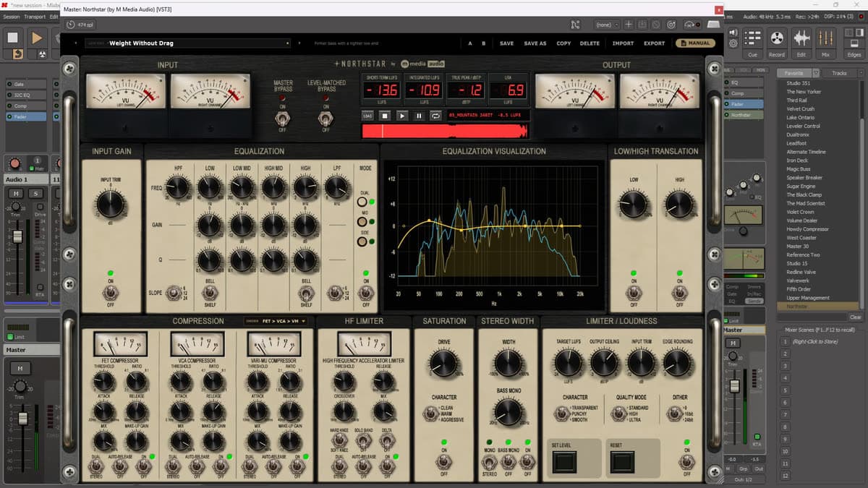Click the orange Play button in Mixbus
Screen dimensions: 868x488
point(35,37)
